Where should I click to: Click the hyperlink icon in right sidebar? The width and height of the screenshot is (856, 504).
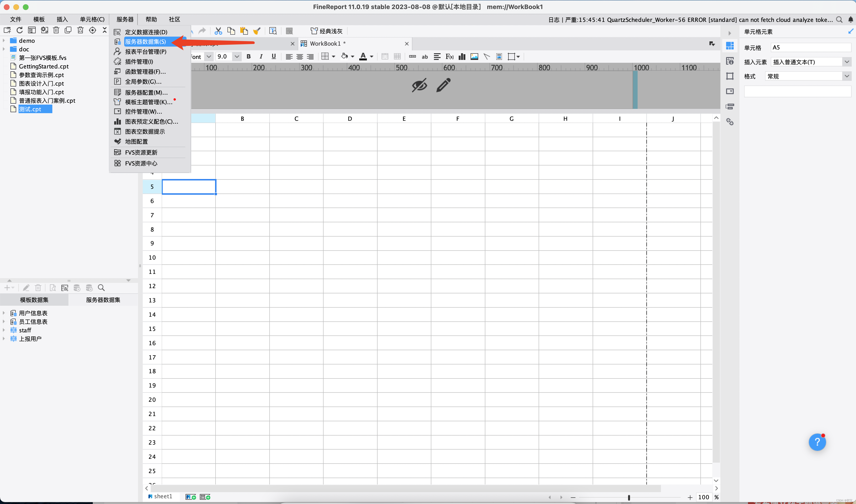tap(730, 121)
